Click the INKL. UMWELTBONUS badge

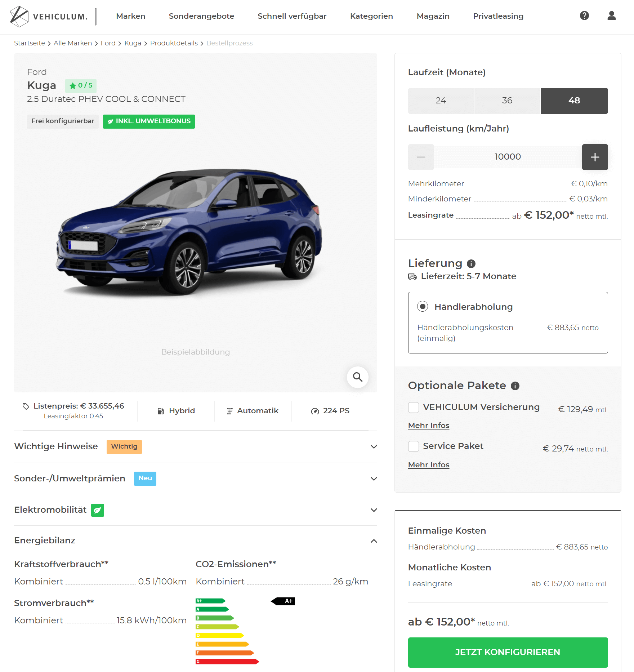click(x=149, y=121)
